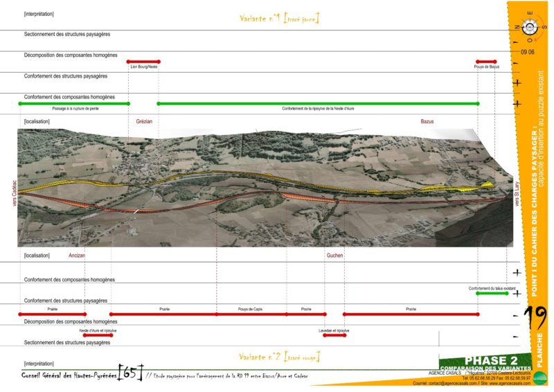Screen dimensions: 554x392
Task: Click the large plate number 19
Action: 535,317
